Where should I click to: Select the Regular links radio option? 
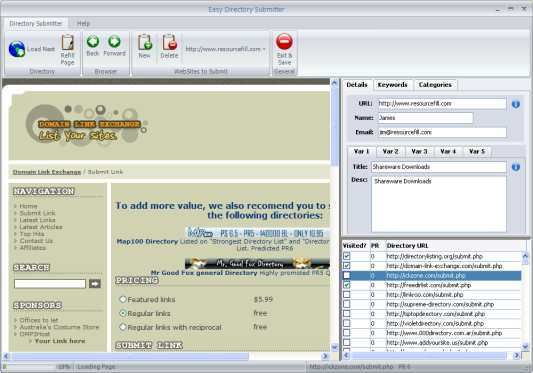[x=123, y=313]
